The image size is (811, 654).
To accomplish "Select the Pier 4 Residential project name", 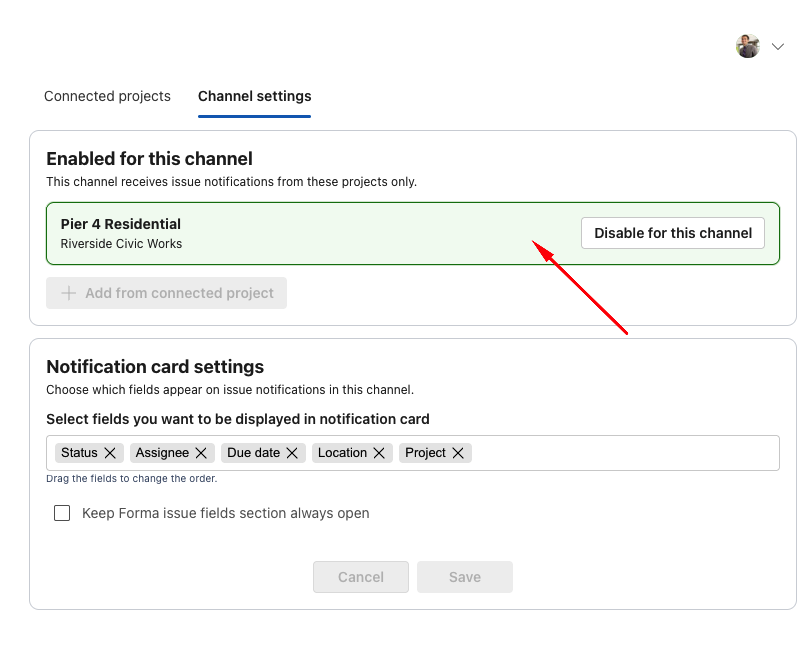I will point(121,224).
